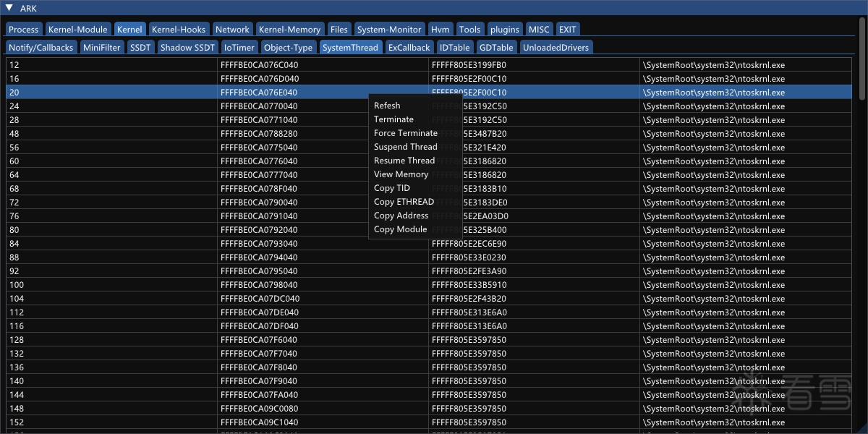This screenshot has height=434, width=868.
Task: Select the UnloadedDrivers sub-tab
Action: pos(556,47)
